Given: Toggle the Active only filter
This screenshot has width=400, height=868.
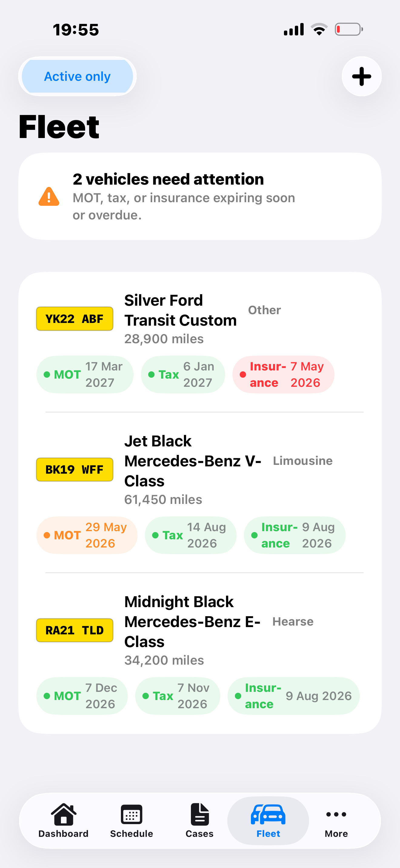Looking at the screenshot, I should coord(78,77).
